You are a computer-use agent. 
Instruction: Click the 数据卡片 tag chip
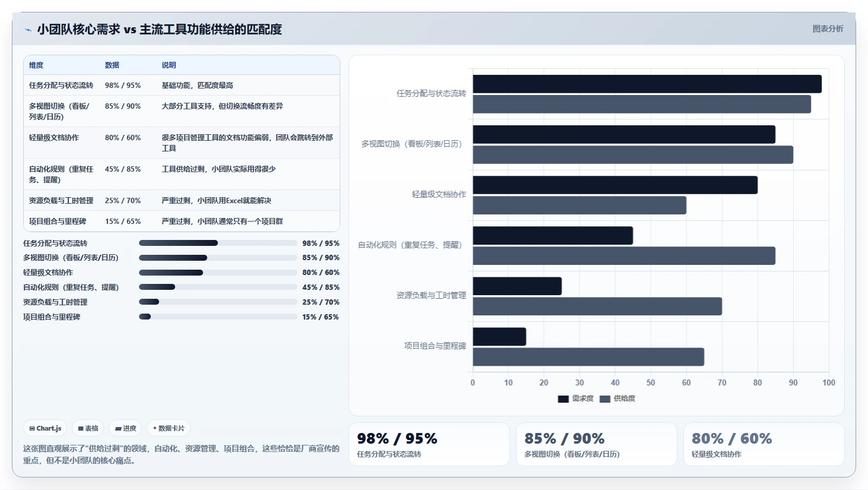(x=169, y=428)
